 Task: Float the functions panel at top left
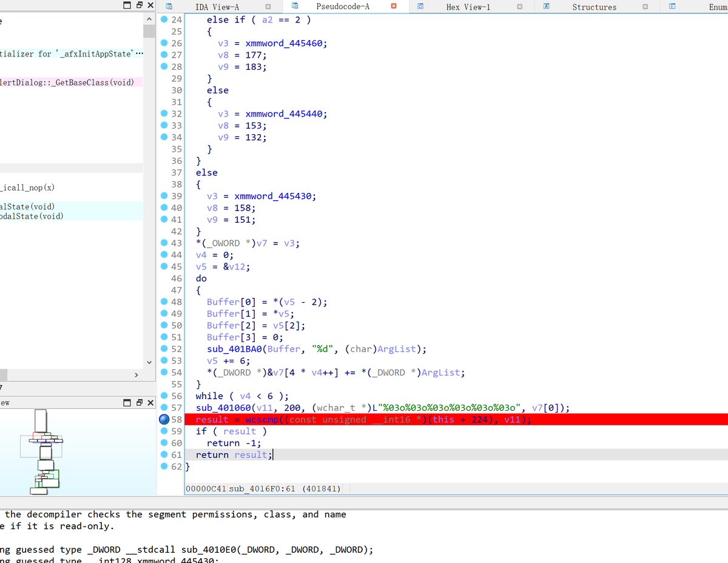coord(139,5)
